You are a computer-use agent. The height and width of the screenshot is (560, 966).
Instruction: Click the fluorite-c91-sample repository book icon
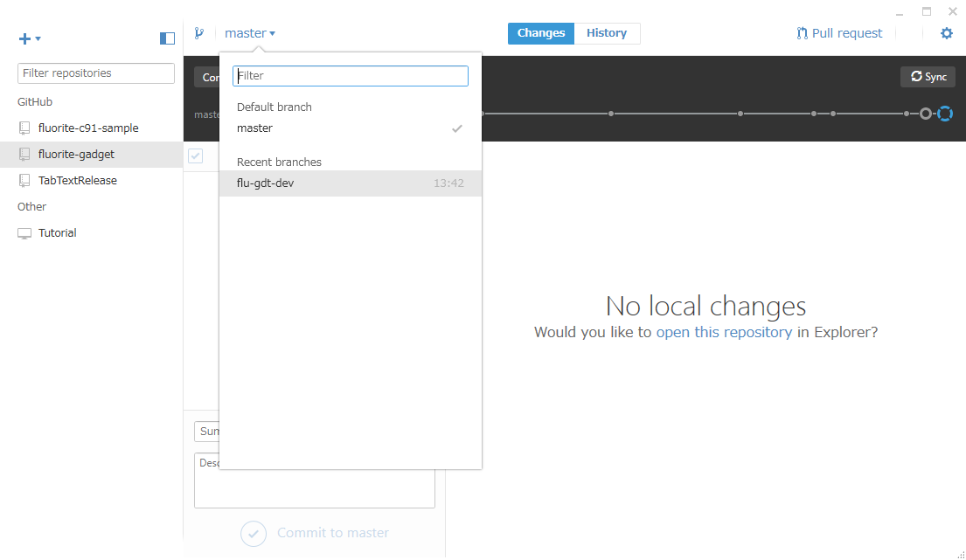coord(24,128)
